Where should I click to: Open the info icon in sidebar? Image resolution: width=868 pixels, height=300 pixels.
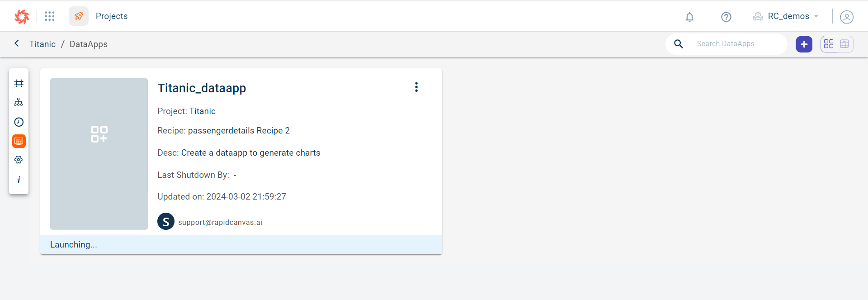coord(19,180)
